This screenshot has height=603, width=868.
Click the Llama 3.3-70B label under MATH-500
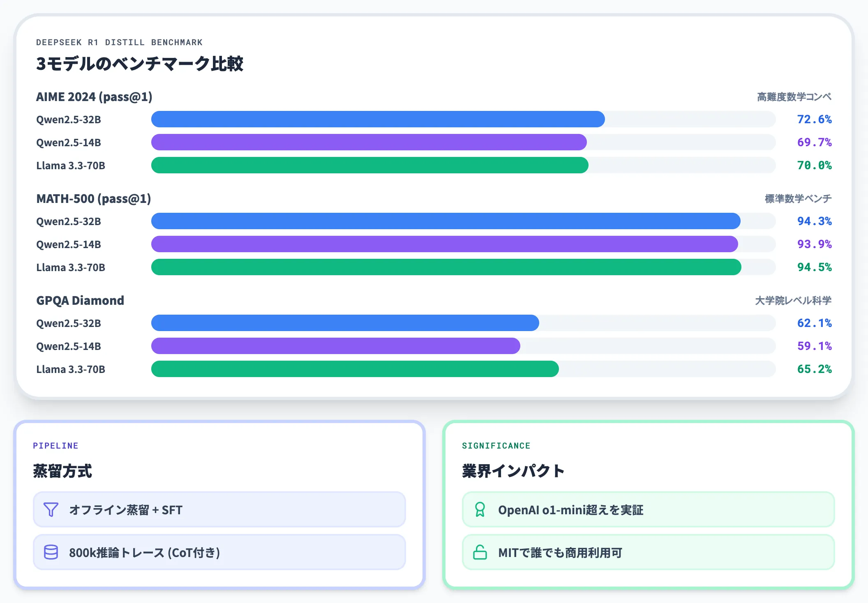[x=71, y=267]
